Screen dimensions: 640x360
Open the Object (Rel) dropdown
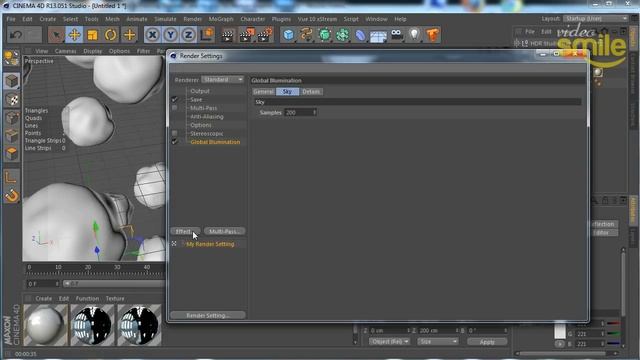click(389, 342)
